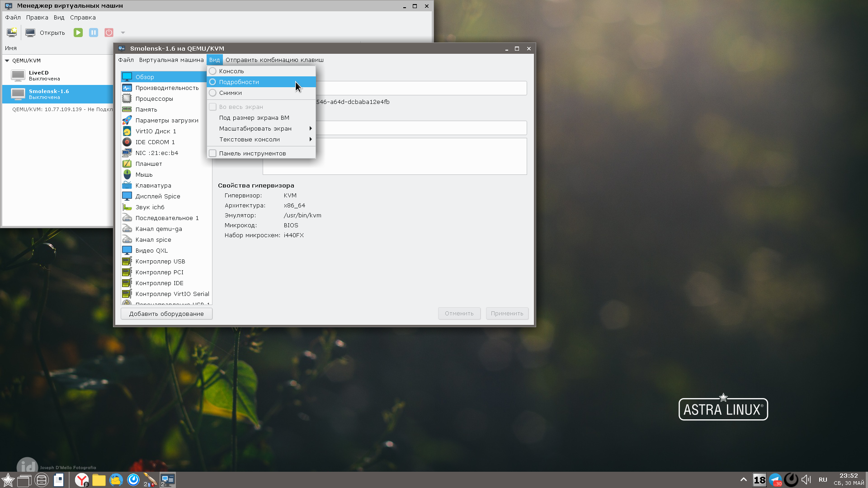Choose Снимки radio option in Вид menu
The image size is (868, 488).
(x=261, y=93)
